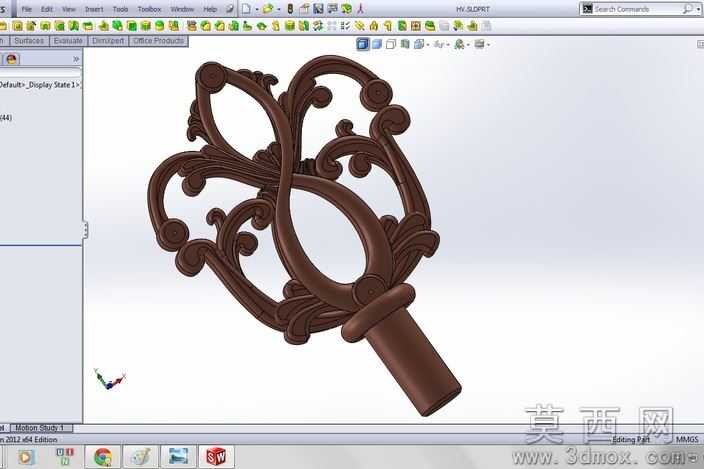Collapse the left panel using the side handle

coord(85,230)
